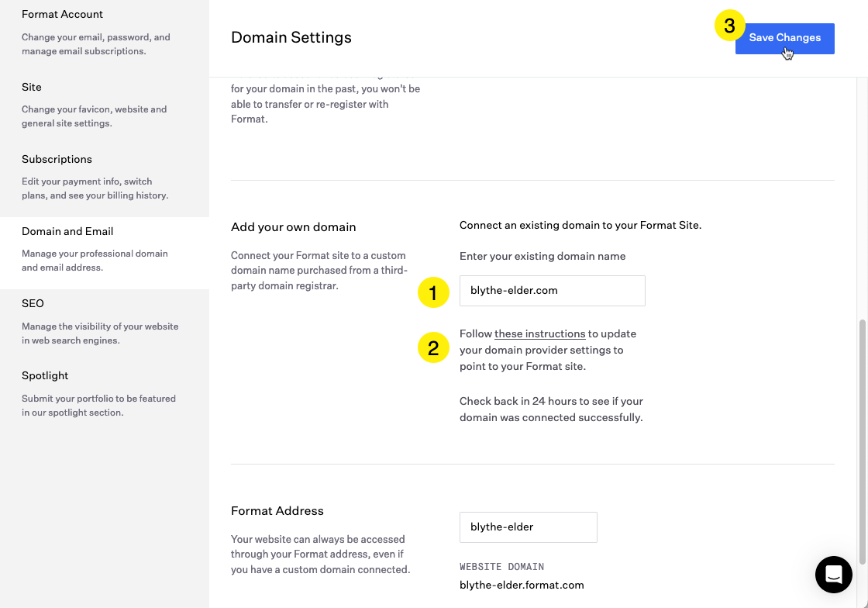The image size is (868, 608).
Task: Click the blythe-elder.format.com website domain text
Action: click(x=522, y=585)
